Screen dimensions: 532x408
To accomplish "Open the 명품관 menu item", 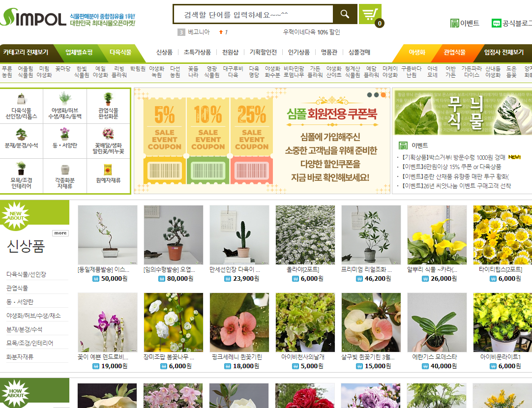I will click(x=329, y=52).
